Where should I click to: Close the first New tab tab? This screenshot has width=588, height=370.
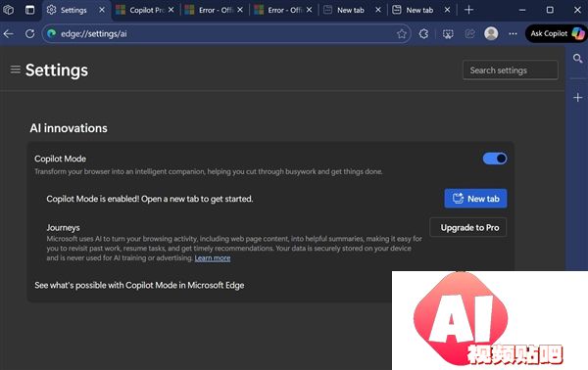pyautogui.click(x=378, y=10)
